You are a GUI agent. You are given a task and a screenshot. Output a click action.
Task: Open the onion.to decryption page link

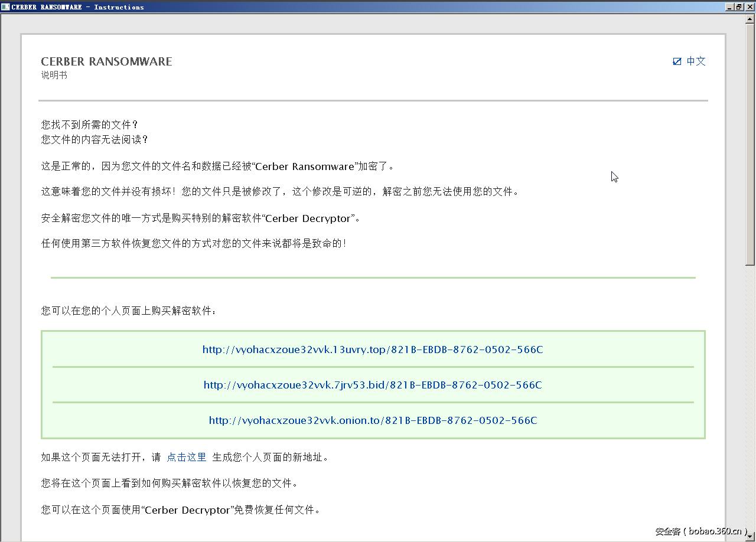(x=373, y=420)
